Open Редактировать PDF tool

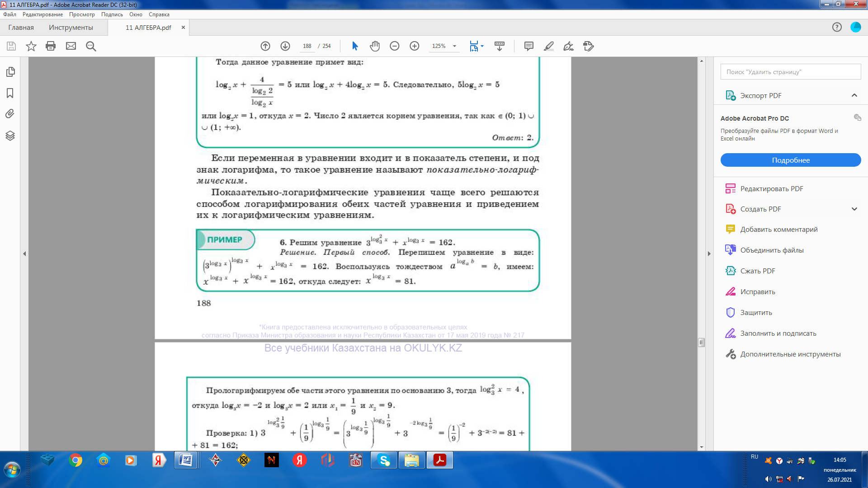tap(771, 188)
